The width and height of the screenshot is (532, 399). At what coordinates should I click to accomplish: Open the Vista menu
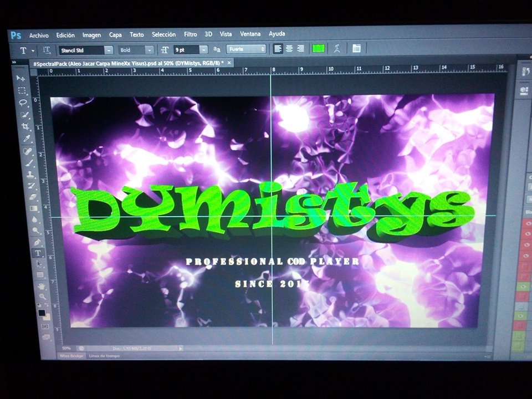pyautogui.click(x=226, y=34)
